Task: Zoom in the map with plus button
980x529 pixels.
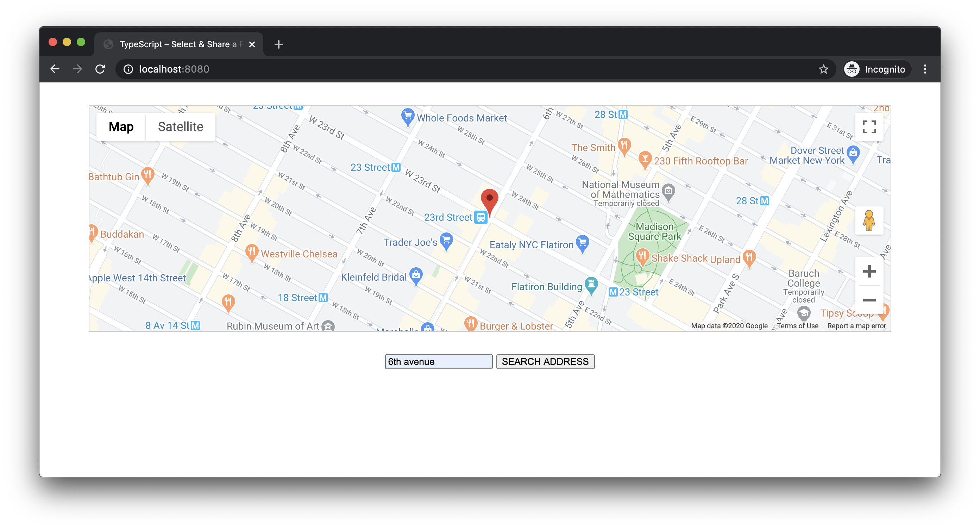Action: [x=869, y=271]
